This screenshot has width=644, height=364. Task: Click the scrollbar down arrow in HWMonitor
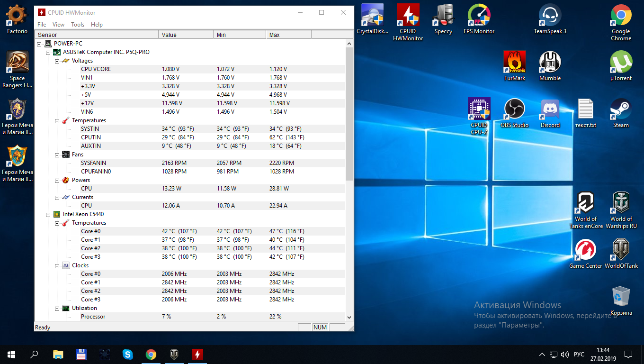pyautogui.click(x=349, y=317)
